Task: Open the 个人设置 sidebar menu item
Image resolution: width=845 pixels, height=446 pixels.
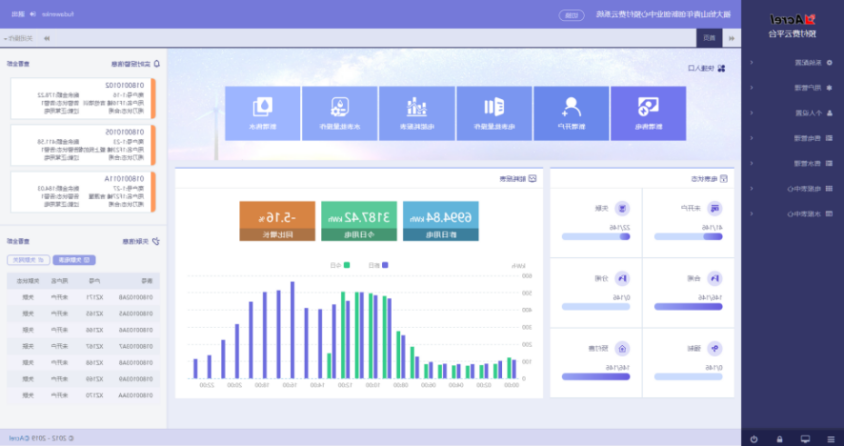Action: (792, 113)
